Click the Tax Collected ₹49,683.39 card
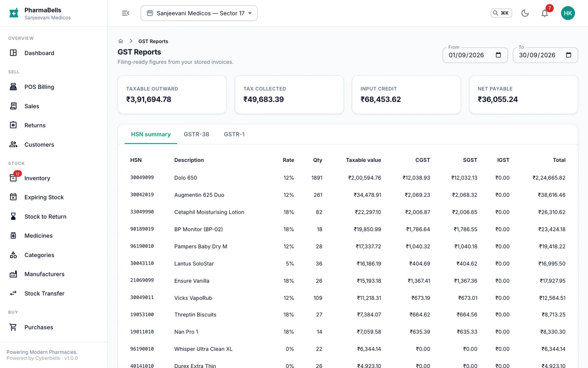 pyautogui.click(x=289, y=95)
